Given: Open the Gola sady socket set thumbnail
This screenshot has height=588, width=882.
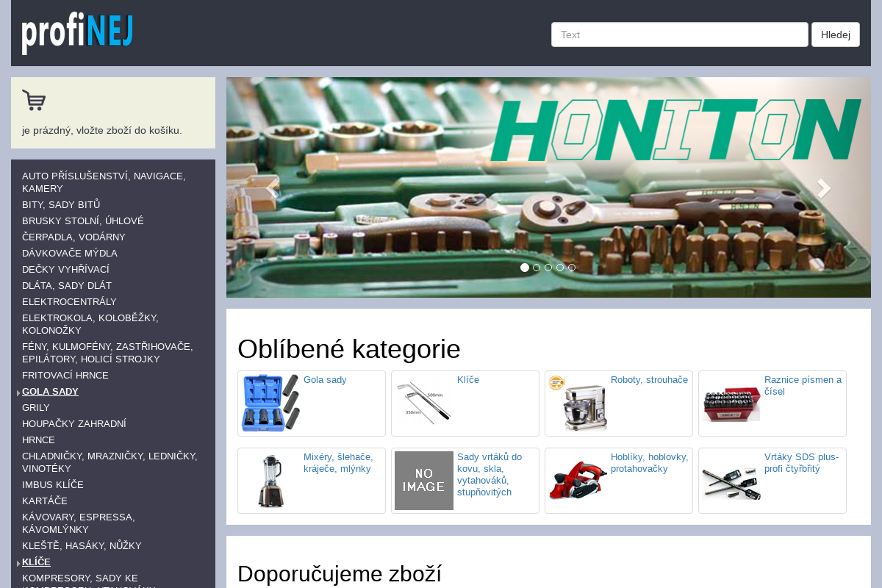Looking at the screenshot, I should (270, 403).
